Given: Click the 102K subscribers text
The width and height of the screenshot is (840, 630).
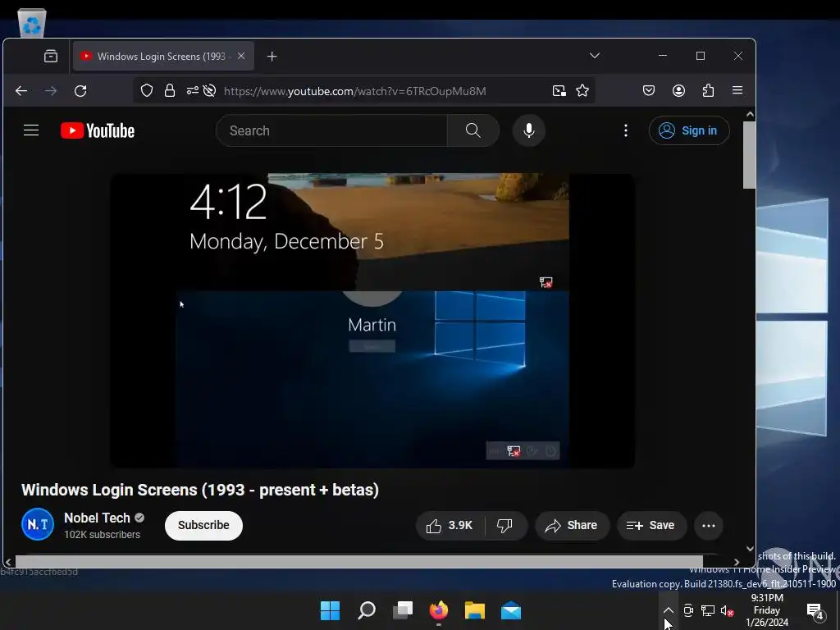Looking at the screenshot, I should point(102,535).
